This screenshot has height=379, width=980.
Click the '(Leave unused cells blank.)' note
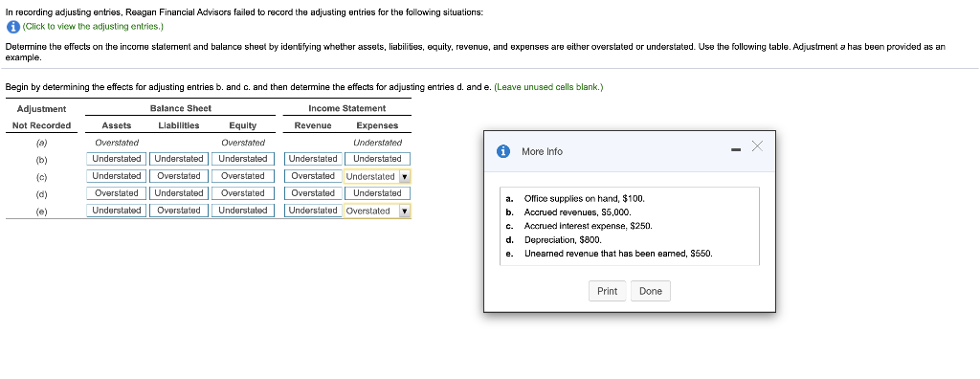pos(548,87)
